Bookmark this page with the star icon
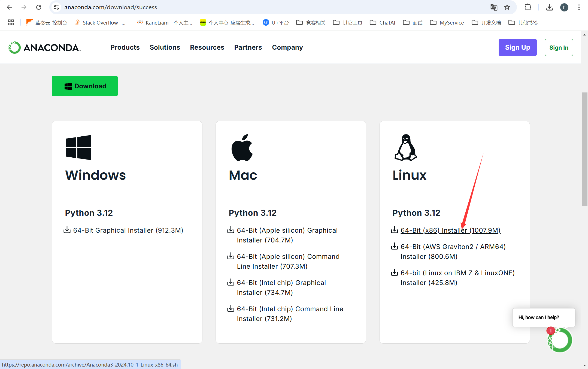The width and height of the screenshot is (588, 369). pyautogui.click(x=507, y=7)
